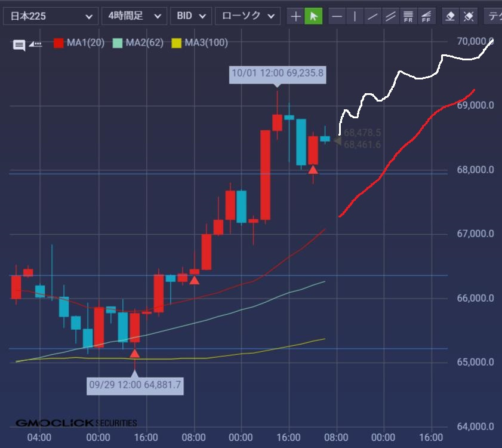Click the 09/29 12:00 64,881.7 low label
The image size is (502, 448).
pyautogui.click(x=135, y=385)
